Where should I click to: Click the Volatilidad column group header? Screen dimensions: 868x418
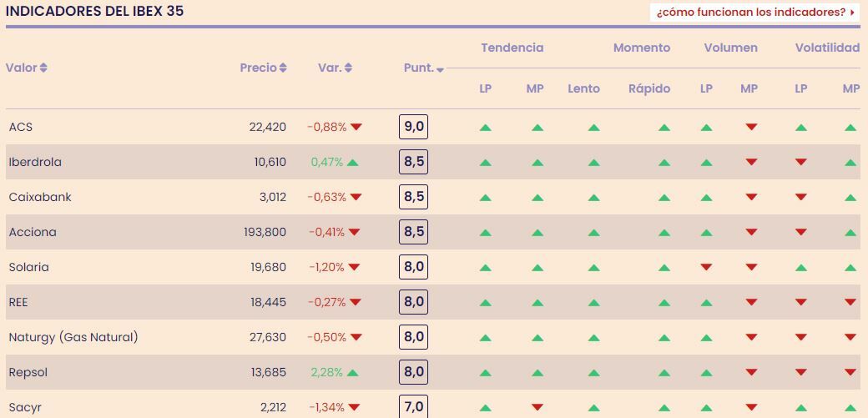826,48
